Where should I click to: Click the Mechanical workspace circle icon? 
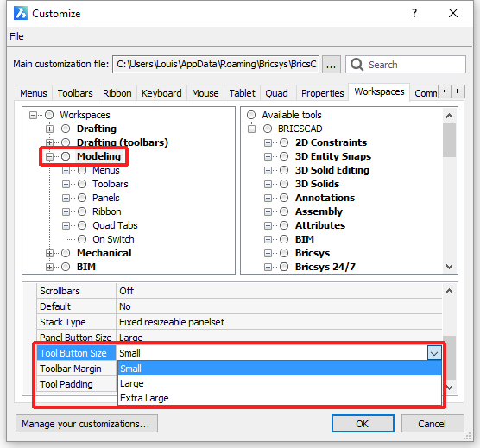(66, 253)
